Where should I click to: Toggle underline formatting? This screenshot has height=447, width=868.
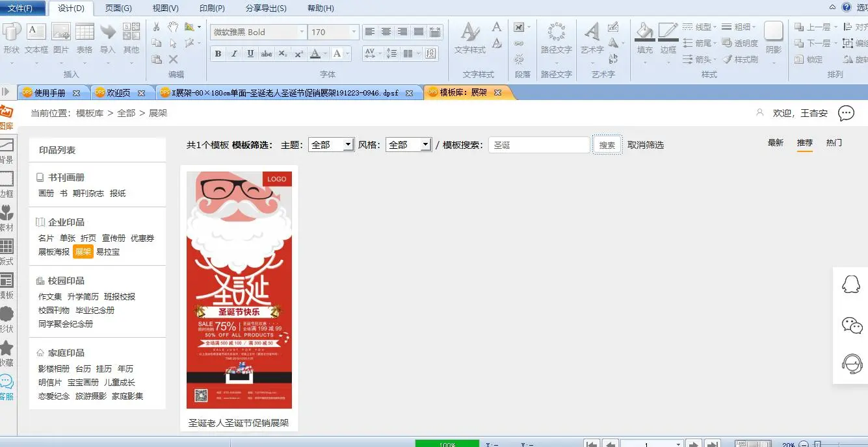click(x=250, y=54)
